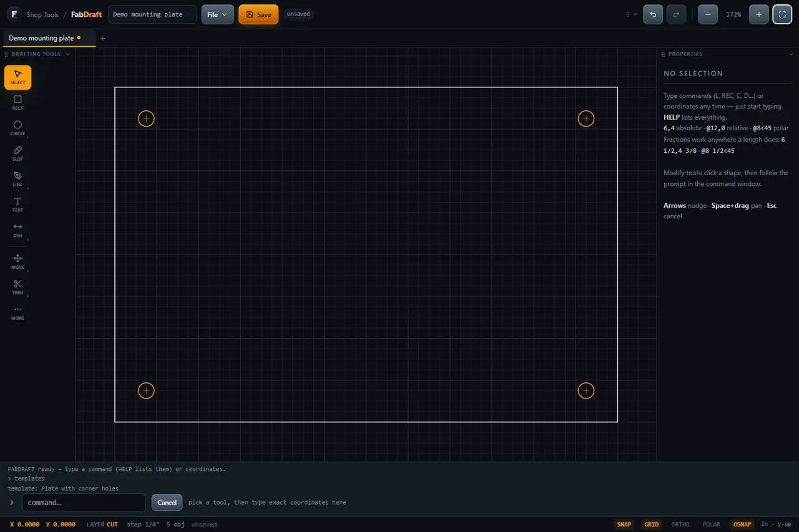Select the Select arrow tool
The height and width of the screenshot is (532, 799).
point(17,77)
